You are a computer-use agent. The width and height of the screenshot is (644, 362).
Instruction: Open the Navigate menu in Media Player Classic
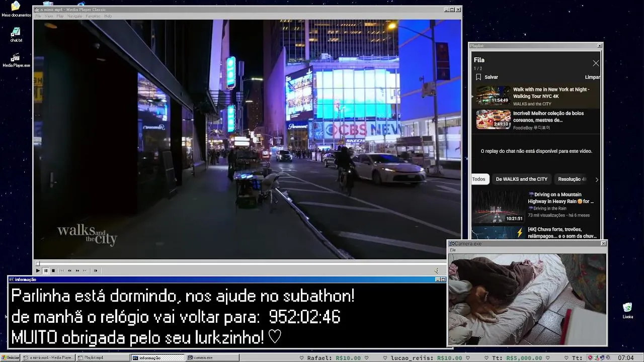pos(74,16)
